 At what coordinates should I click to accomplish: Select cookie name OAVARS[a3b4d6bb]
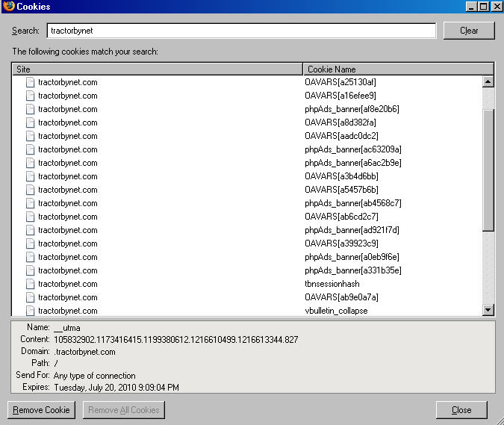(x=341, y=176)
